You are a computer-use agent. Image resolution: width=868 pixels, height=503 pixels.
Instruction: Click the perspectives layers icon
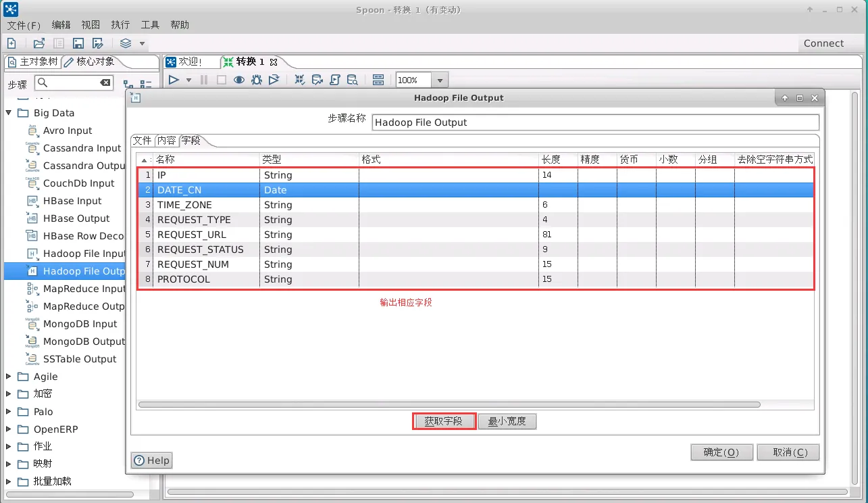tap(126, 43)
